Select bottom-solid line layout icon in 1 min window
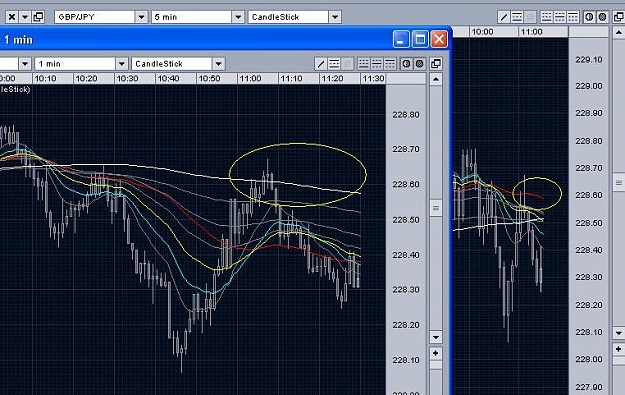This screenshot has width=625, height=395. coord(364,64)
